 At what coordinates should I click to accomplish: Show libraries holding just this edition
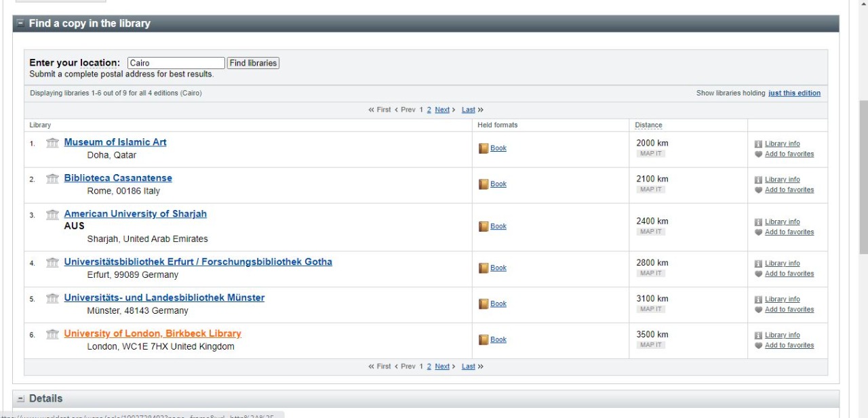pos(794,93)
